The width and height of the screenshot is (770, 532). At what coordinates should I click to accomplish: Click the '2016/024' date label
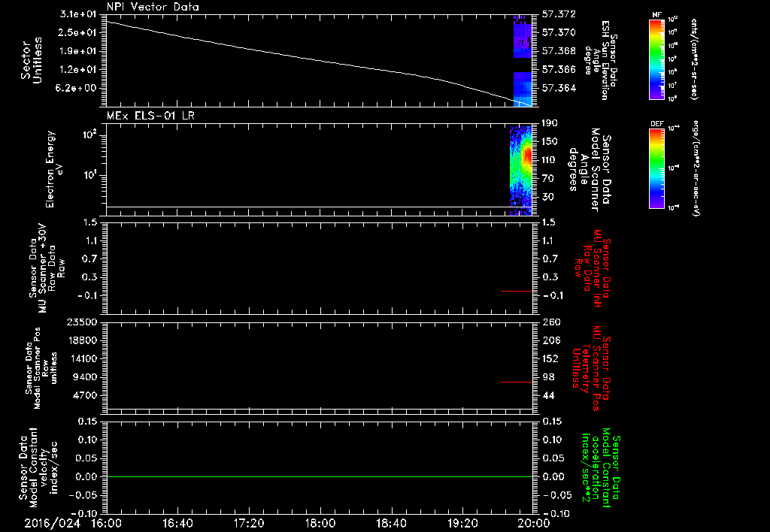[52, 523]
